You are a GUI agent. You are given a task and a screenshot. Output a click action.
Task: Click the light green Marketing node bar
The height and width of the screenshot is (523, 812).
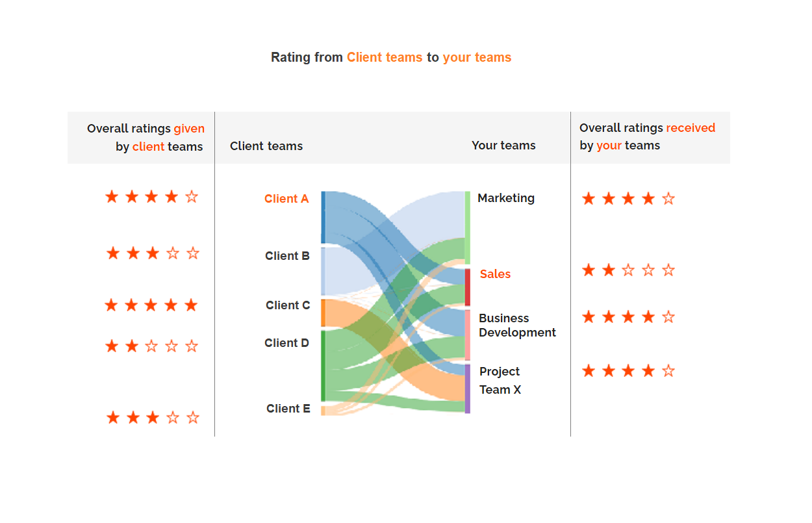(467, 227)
